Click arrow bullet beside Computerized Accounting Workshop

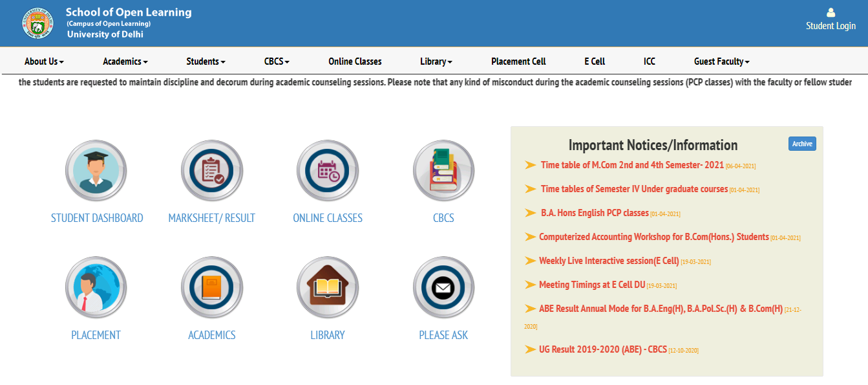click(x=530, y=237)
